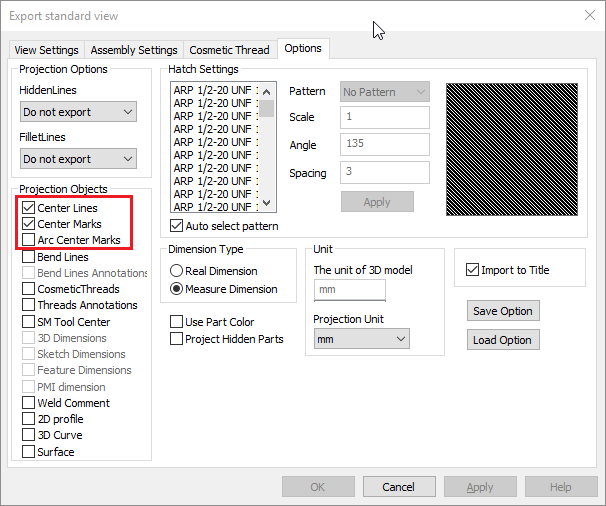Click the hatch pattern preview image
This screenshot has width=606, height=506.
(512, 149)
